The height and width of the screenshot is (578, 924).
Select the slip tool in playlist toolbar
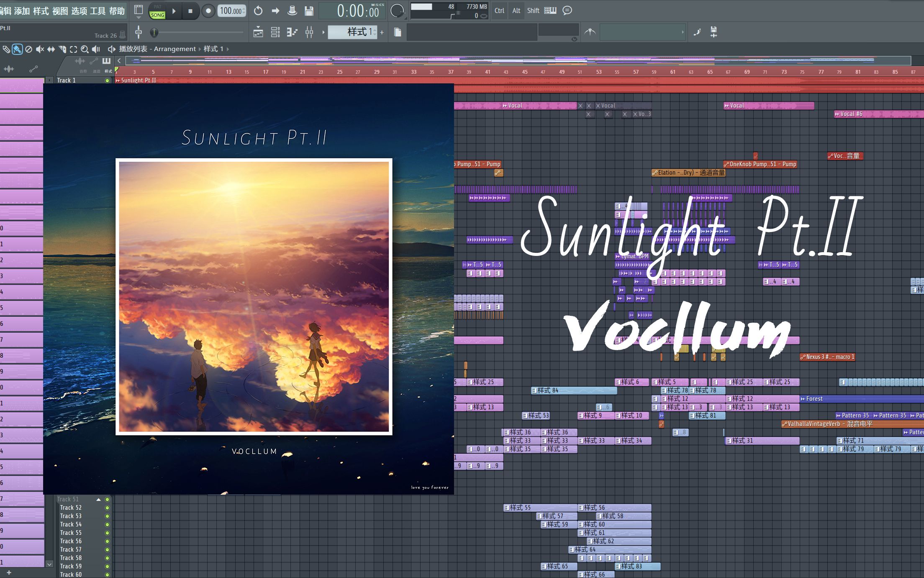tap(51, 49)
